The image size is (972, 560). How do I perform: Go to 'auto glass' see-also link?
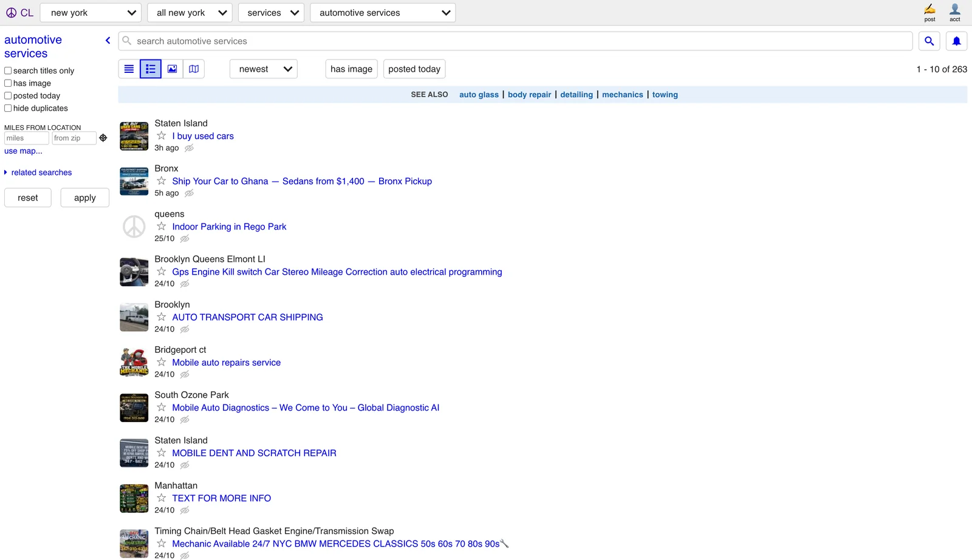[479, 95]
